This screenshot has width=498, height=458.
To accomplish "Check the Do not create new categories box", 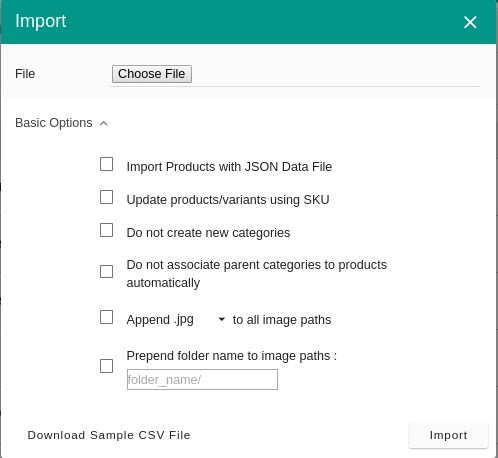I will pos(106,230).
